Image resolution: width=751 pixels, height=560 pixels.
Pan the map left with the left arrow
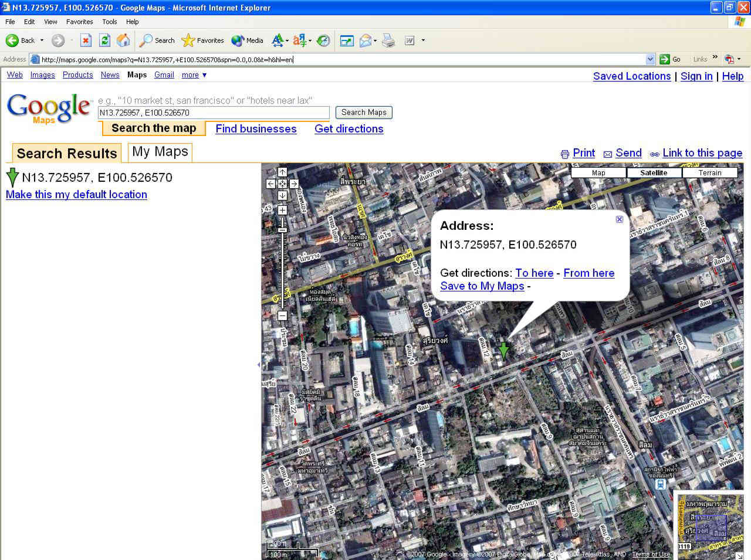tap(270, 184)
